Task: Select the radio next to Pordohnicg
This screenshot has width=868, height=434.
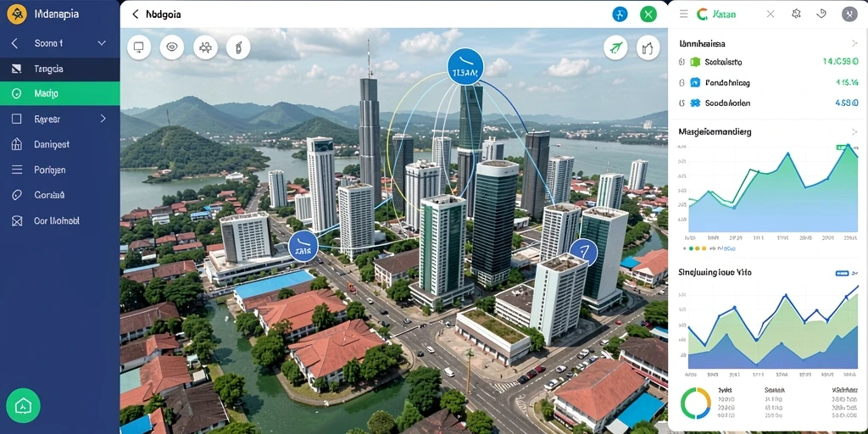Action: pos(682,83)
